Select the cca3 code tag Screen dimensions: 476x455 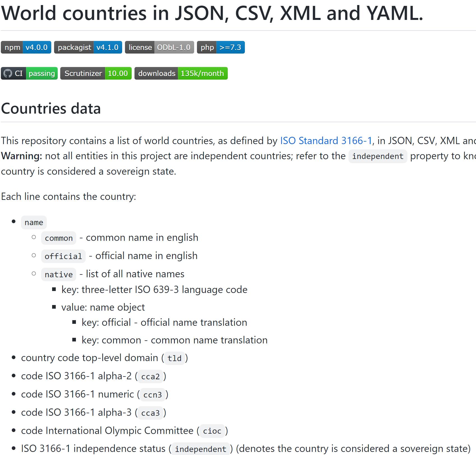150,413
